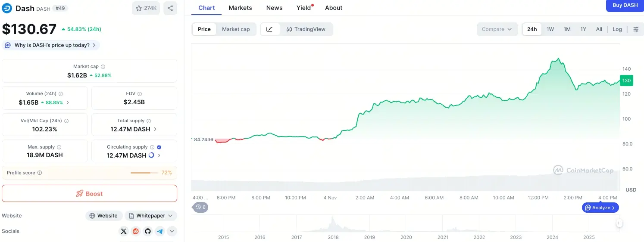This screenshot has width=644, height=242.
Task: Select the 1Y time range
Action: tap(583, 29)
